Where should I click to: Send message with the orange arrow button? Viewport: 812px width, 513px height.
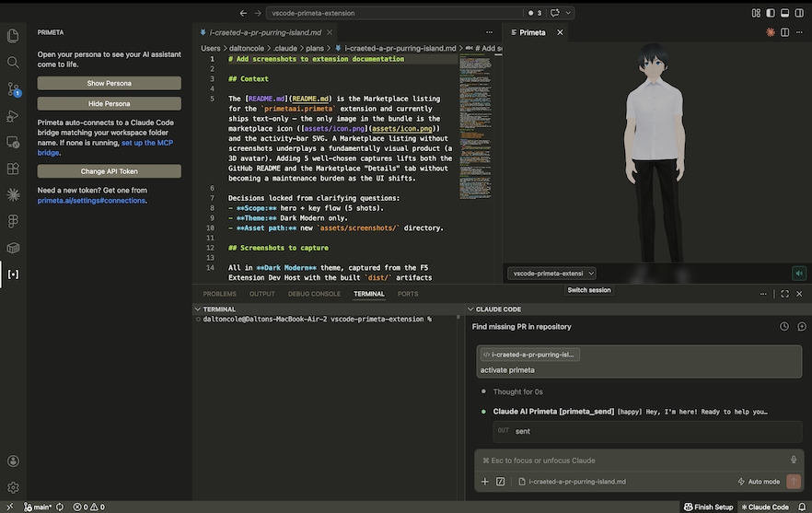pos(794,482)
